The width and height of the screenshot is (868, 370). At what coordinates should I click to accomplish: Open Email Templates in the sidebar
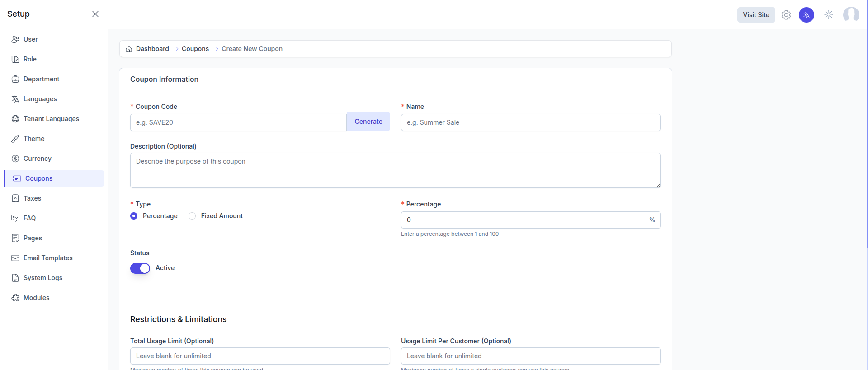coord(48,258)
